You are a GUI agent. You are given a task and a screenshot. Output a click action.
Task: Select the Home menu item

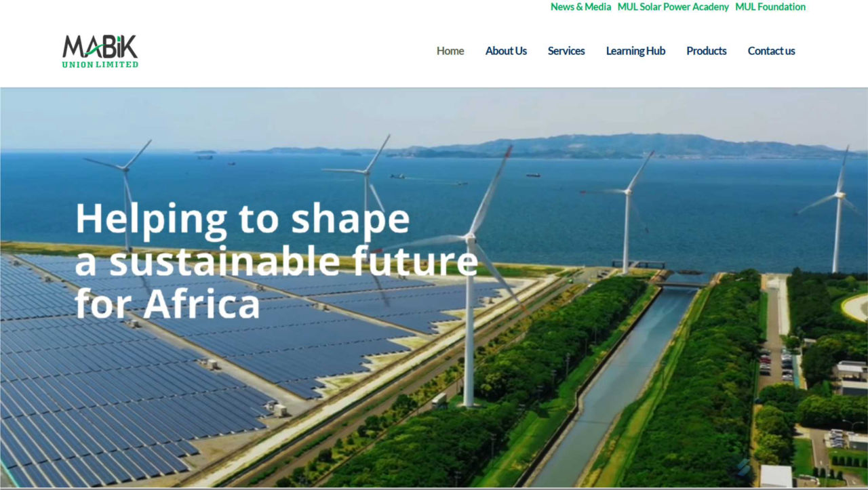pyautogui.click(x=450, y=51)
